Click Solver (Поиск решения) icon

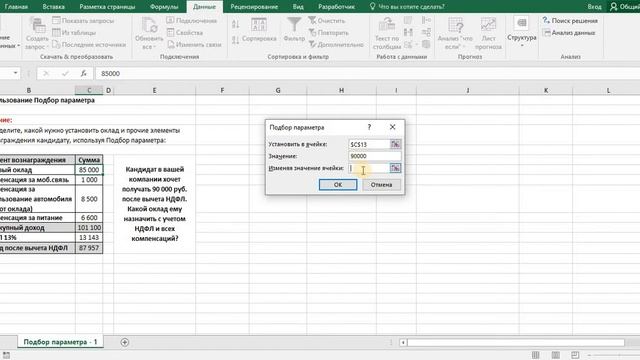pos(546,20)
